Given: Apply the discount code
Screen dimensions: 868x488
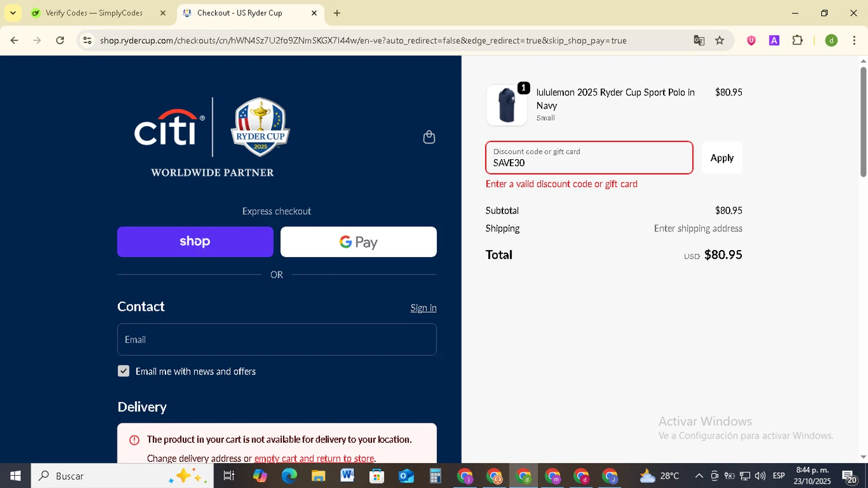Looking at the screenshot, I should coord(722,157).
